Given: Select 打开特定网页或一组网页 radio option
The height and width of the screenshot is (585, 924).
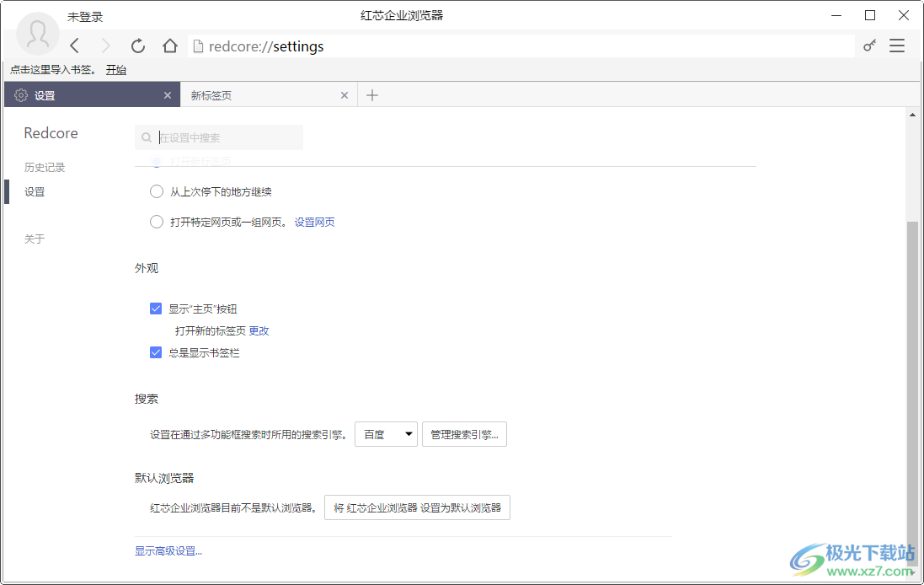Looking at the screenshot, I should coord(156,222).
